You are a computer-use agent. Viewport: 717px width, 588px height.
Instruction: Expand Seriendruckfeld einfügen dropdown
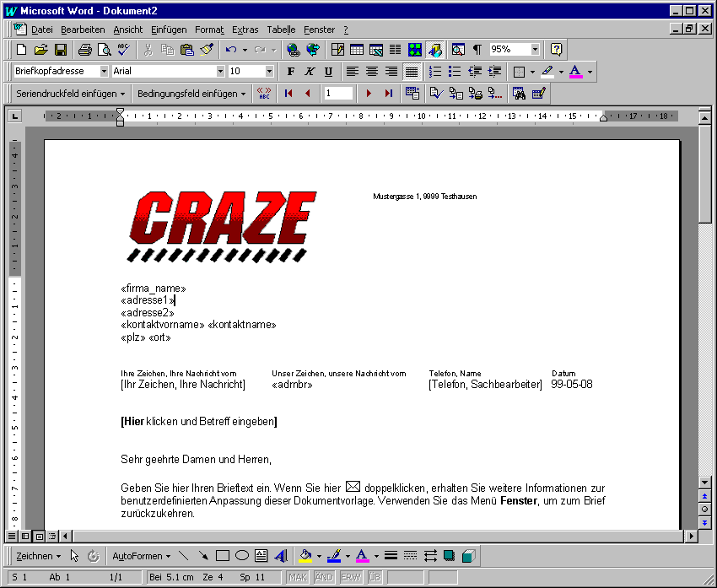pyautogui.click(x=70, y=94)
